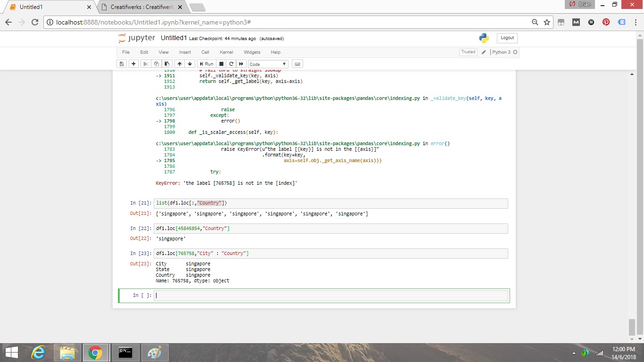Click the Logout button
The image size is (644, 362).
pyautogui.click(x=507, y=38)
